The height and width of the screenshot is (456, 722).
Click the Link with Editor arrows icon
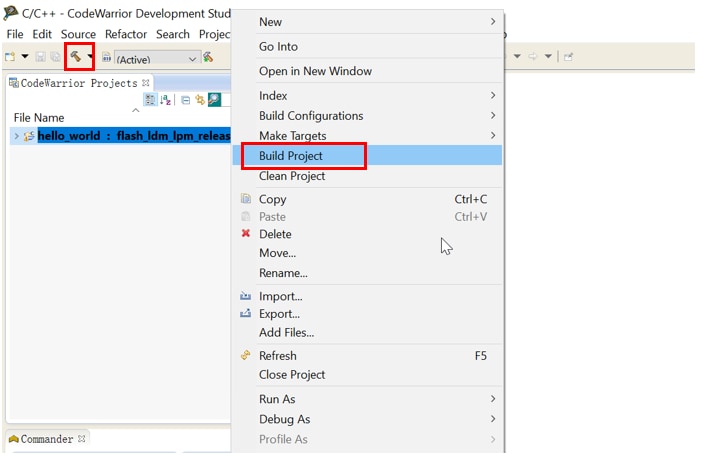tap(200, 100)
